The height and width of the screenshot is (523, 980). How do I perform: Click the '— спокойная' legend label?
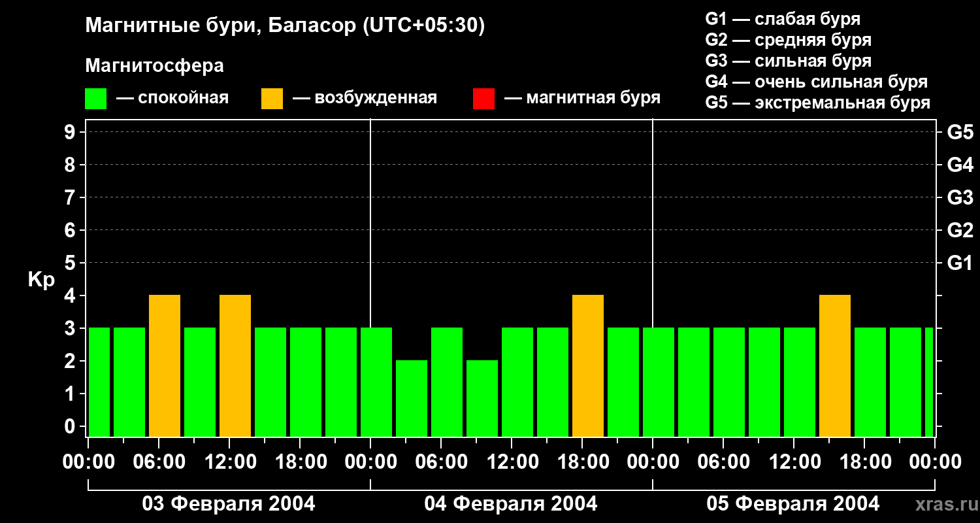[172, 98]
